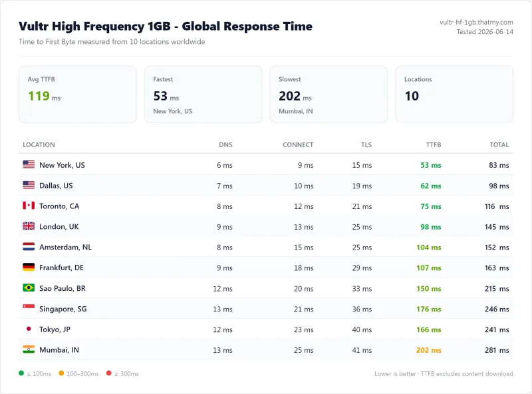Image resolution: width=532 pixels, height=394 pixels.
Task: Open the Slowest 202 ms card
Action: pos(329,95)
